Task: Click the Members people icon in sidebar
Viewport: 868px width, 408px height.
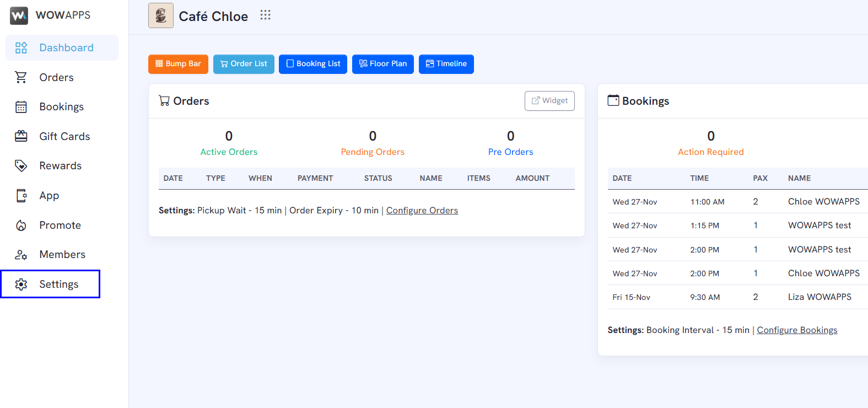Action: (x=21, y=255)
